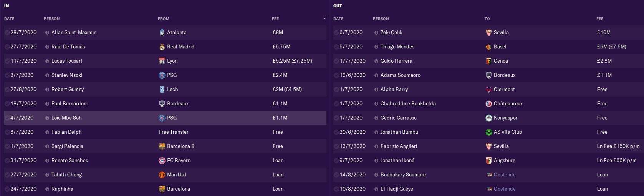This screenshot has width=644, height=196.
Task: Click the Konyaspor club badge icon
Action: point(489,118)
